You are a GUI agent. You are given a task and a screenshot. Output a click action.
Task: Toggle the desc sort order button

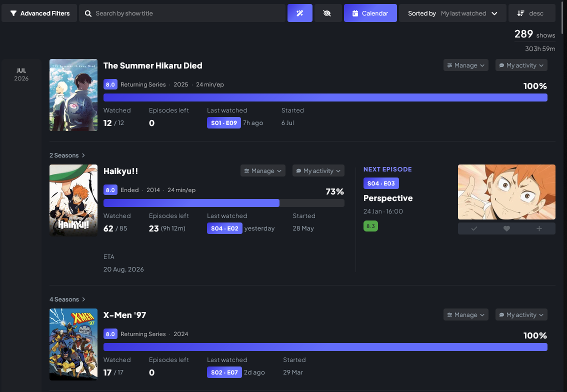[531, 13]
